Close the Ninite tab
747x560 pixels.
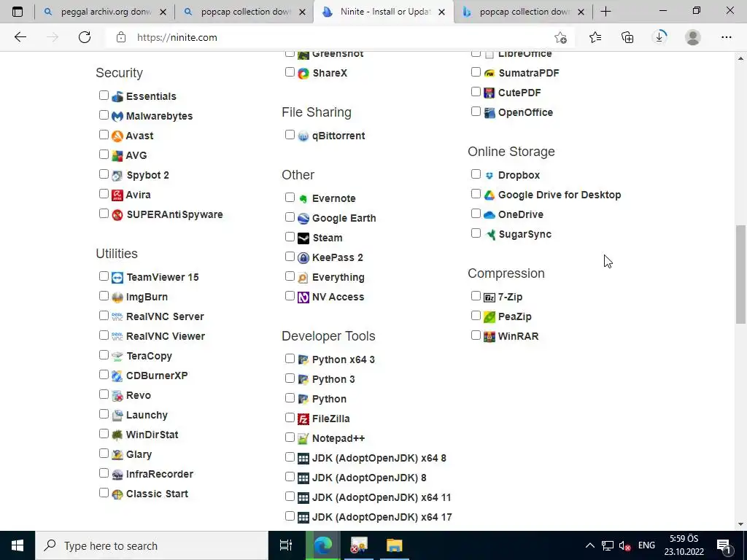tap(441, 12)
